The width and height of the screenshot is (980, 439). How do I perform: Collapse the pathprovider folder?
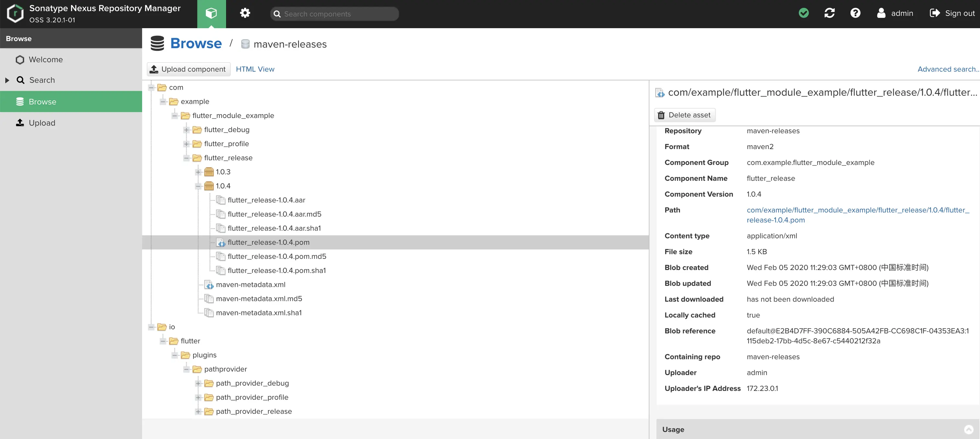(187, 369)
